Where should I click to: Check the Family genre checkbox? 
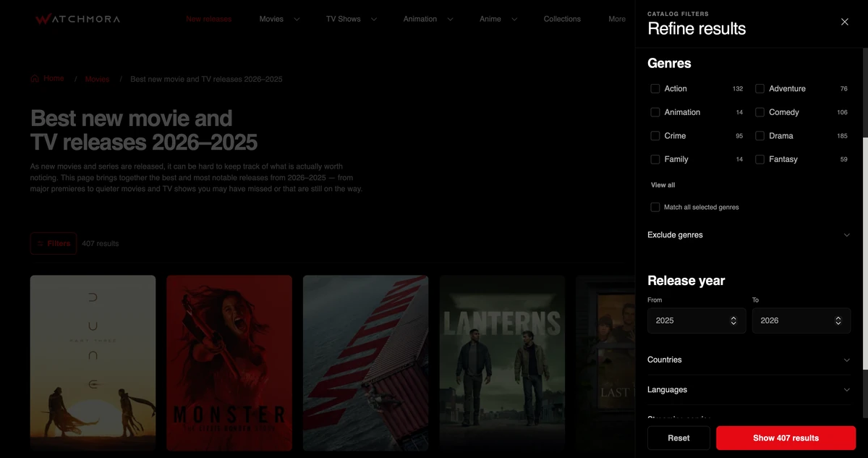tap(655, 159)
